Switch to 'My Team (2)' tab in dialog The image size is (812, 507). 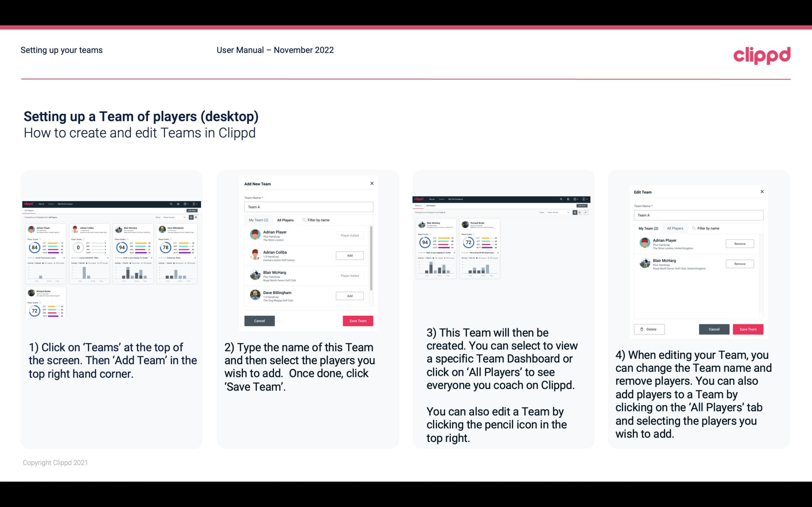[258, 220]
